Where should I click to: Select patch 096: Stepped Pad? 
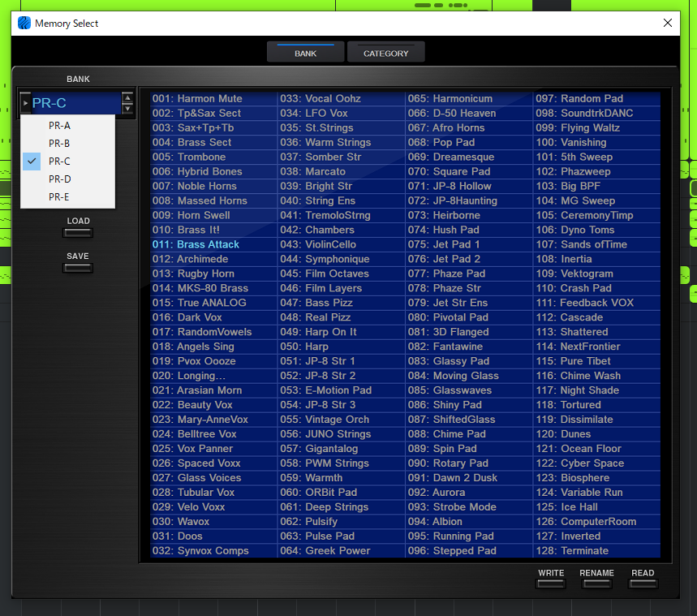point(469,550)
